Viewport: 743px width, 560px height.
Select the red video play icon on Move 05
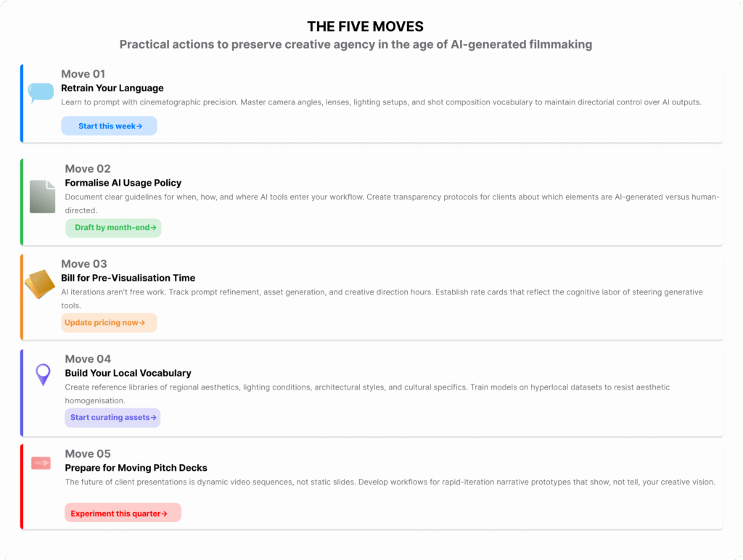pyautogui.click(x=41, y=463)
